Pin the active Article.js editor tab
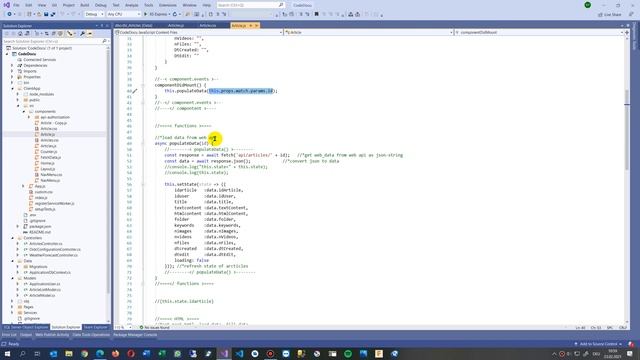640x360 pixels. click(251, 25)
